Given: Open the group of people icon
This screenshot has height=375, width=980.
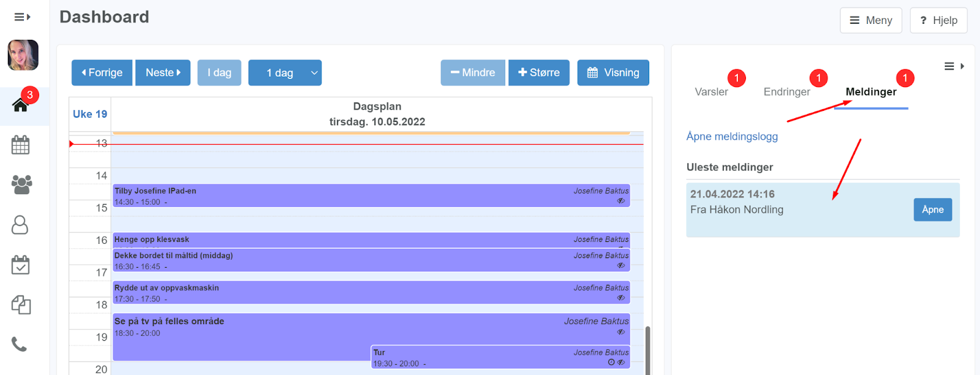Looking at the screenshot, I should [x=21, y=184].
